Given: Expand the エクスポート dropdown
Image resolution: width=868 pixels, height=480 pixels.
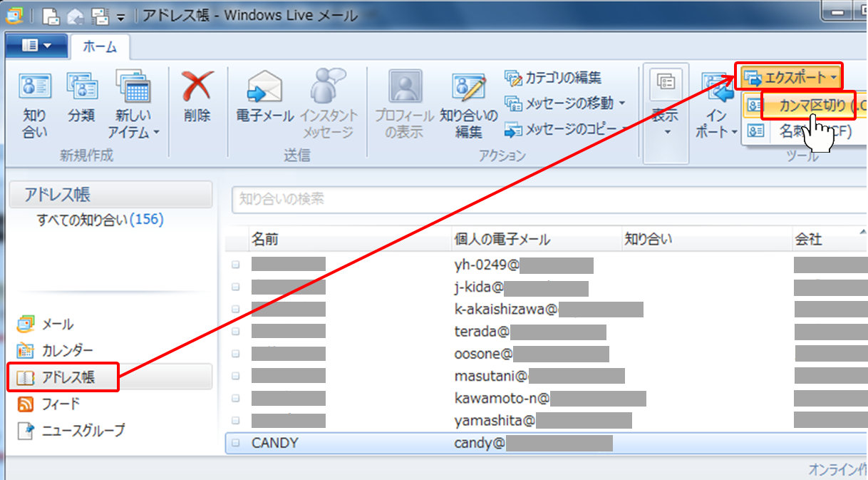Looking at the screenshot, I should coord(789,77).
